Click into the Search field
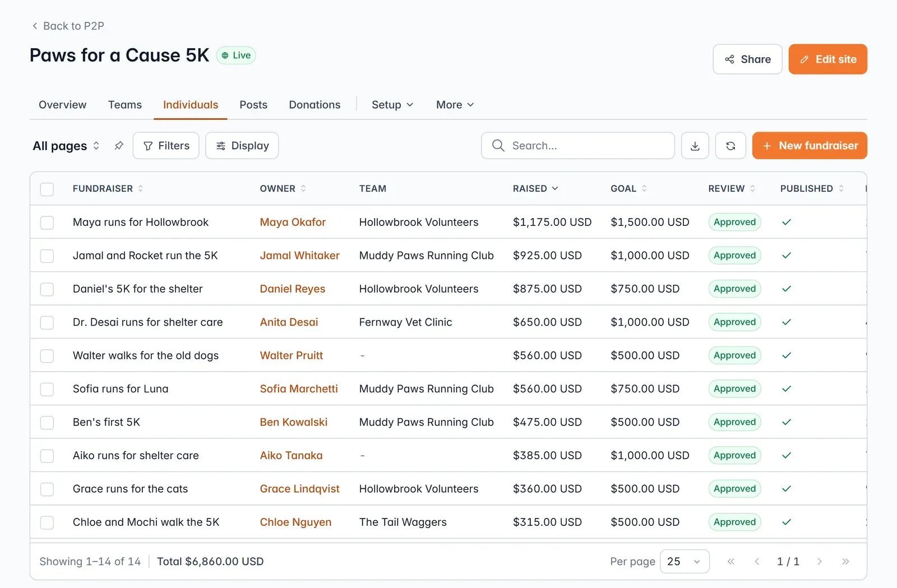Screen dimensions: 897x588 coord(578,146)
